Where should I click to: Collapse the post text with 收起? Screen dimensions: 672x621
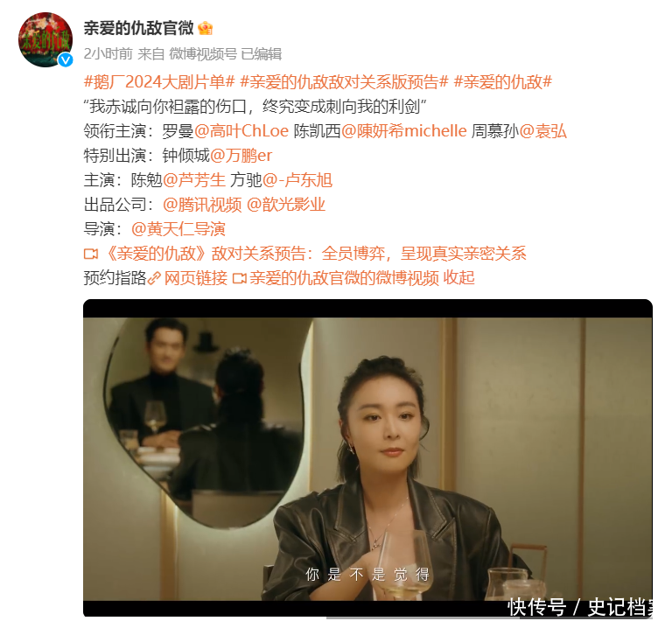tap(458, 278)
